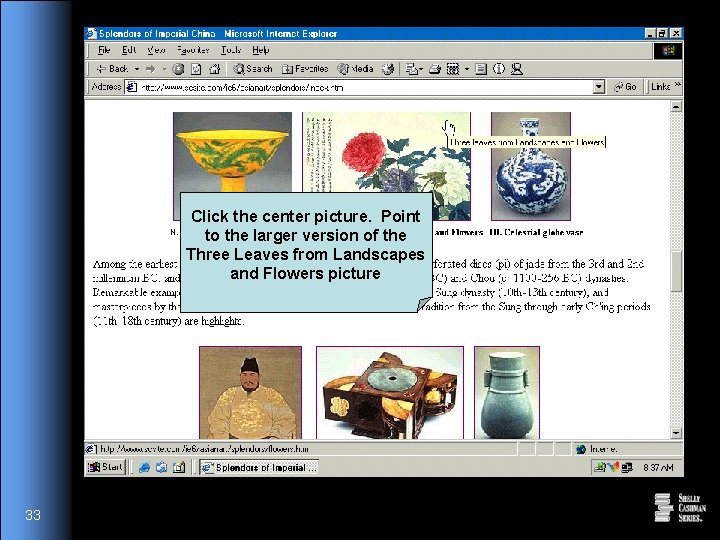The height and width of the screenshot is (540, 720).
Task: Click the green celadon vase picture
Action: tap(507, 393)
